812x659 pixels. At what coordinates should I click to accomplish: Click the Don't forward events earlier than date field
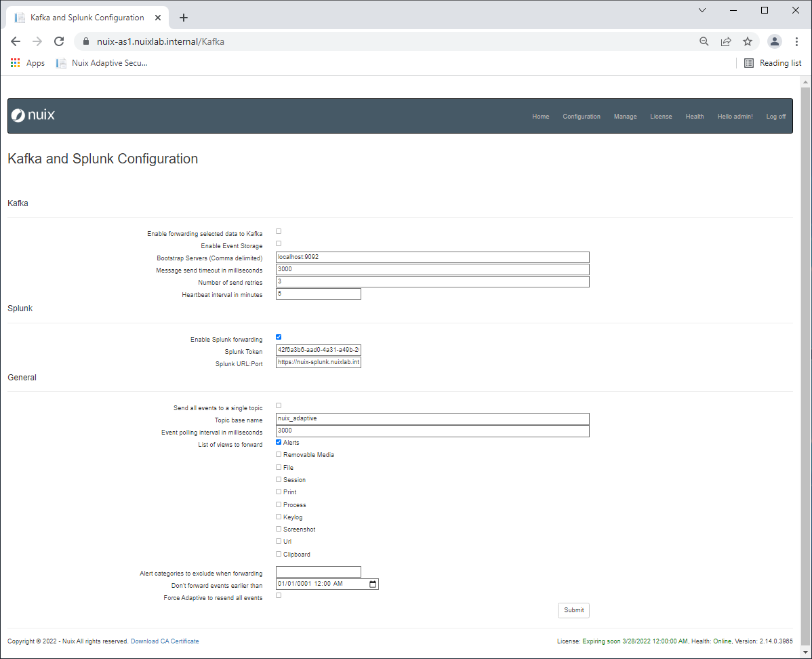pos(327,584)
